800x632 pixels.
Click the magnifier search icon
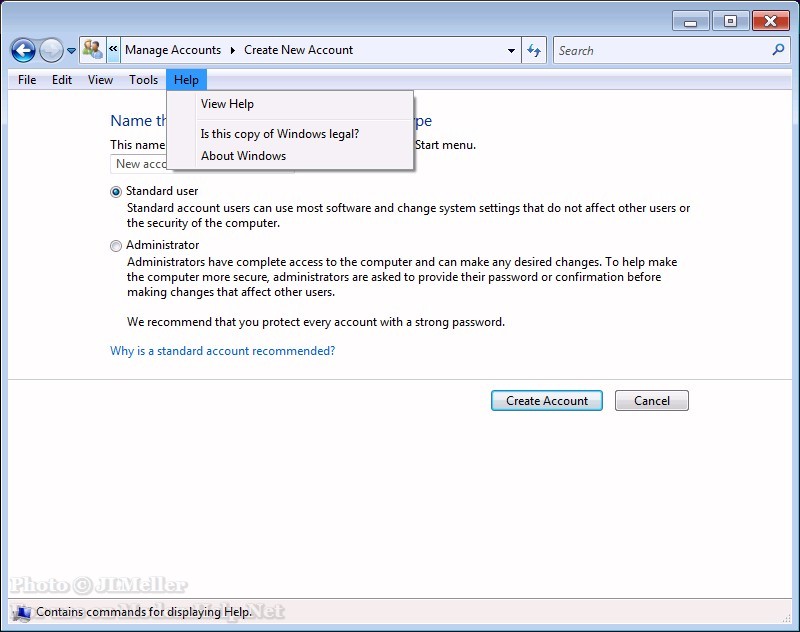[x=778, y=49]
